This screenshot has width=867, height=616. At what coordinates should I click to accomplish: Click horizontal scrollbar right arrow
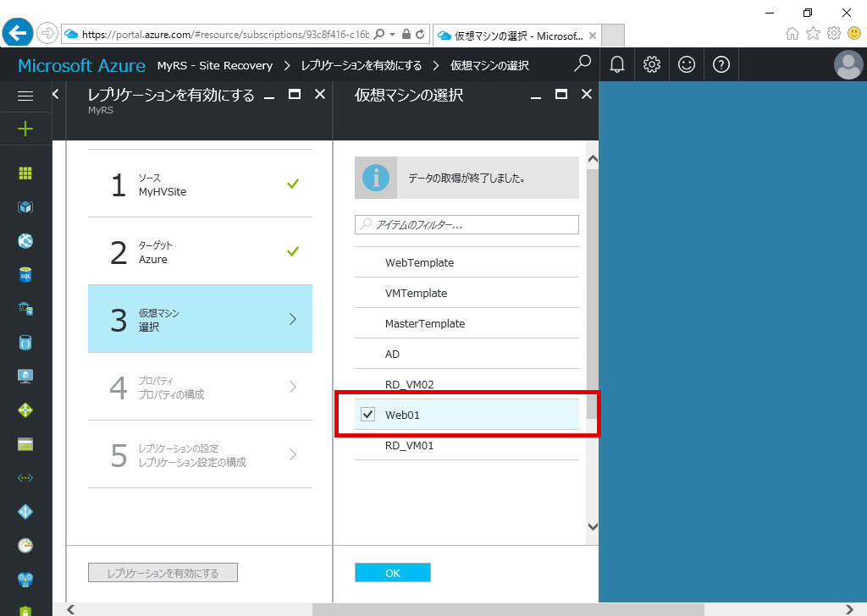tap(850, 609)
